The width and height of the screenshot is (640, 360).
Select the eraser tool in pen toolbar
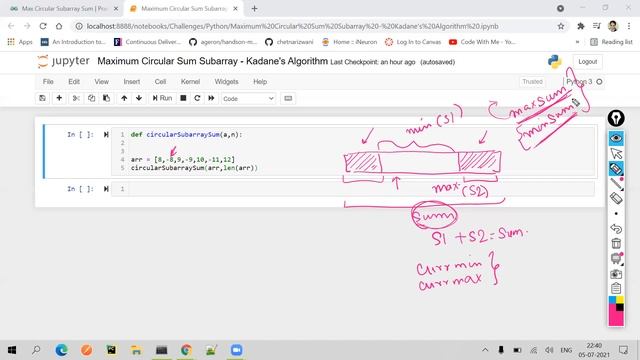[616, 198]
